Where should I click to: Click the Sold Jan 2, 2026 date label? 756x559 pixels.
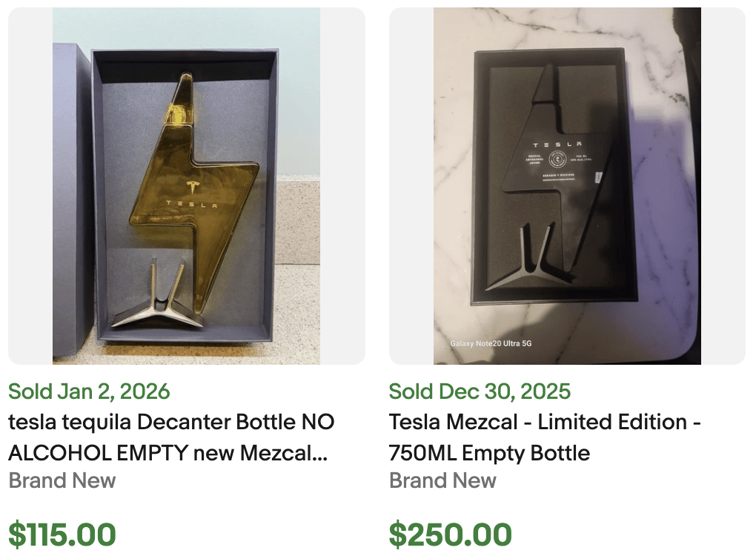click(x=88, y=391)
